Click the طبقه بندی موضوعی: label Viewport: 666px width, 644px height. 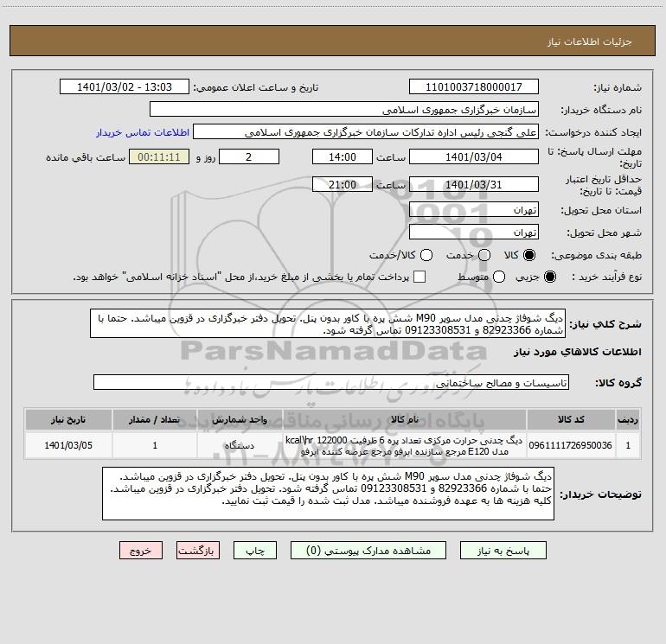pos(596,255)
